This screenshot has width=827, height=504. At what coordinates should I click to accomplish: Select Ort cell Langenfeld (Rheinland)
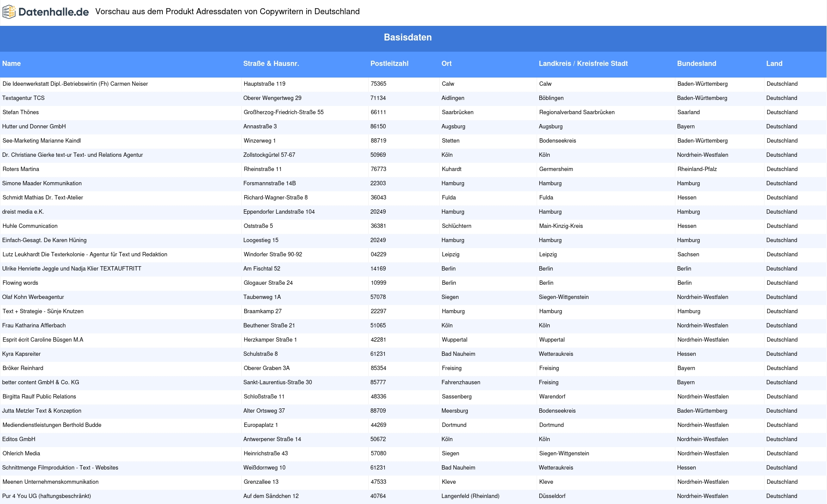(470, 496)
